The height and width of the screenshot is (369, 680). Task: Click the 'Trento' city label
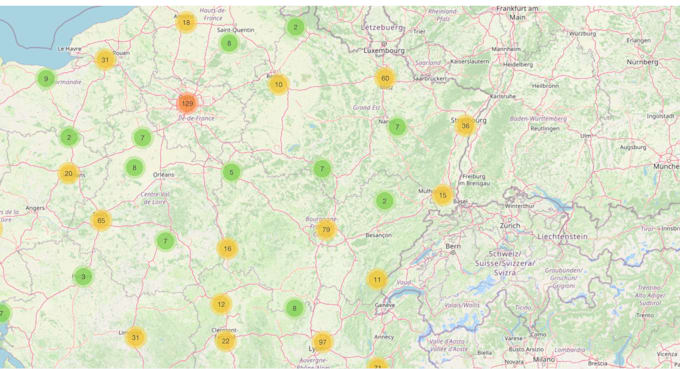click(x=645, y=315)
